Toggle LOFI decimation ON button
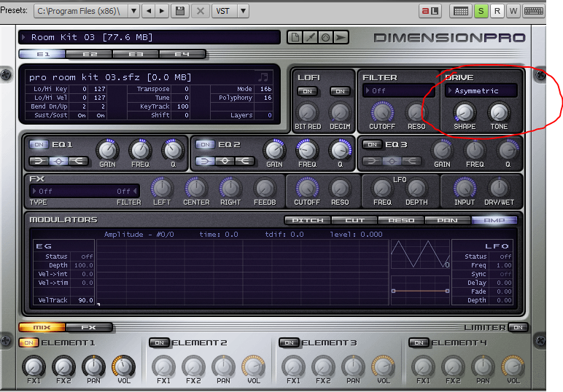563x392 pixels. 340,91
